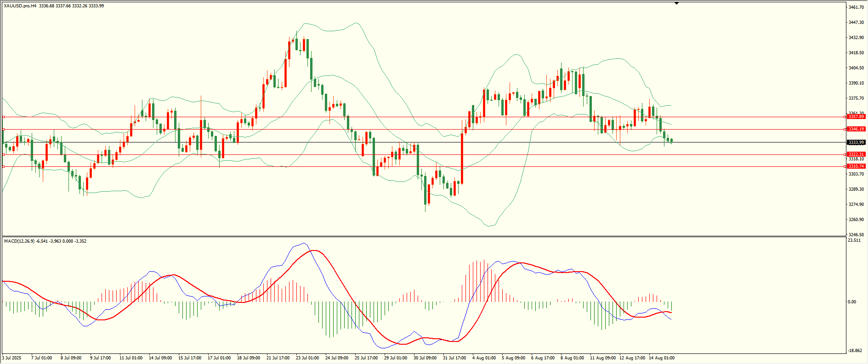
Task: Click the MACD scale maximum 23.511
Action: pyautogui.click(x=854, y=240)
